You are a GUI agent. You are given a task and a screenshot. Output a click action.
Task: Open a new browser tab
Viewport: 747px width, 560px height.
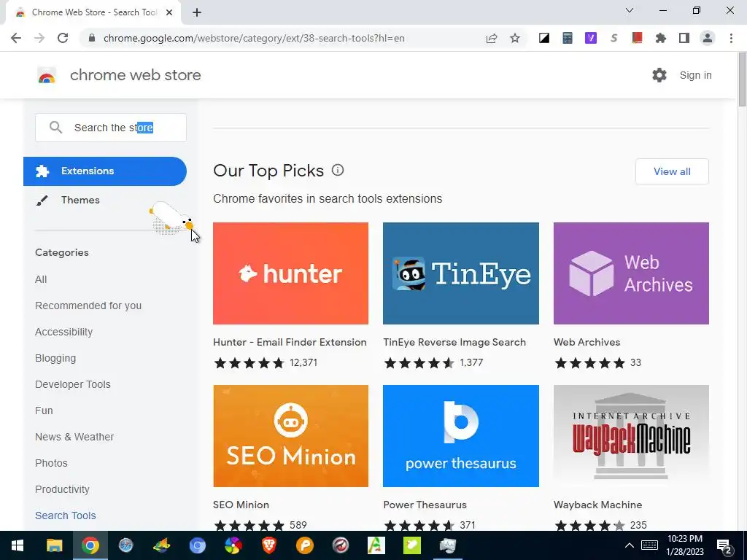coord(197,12)
